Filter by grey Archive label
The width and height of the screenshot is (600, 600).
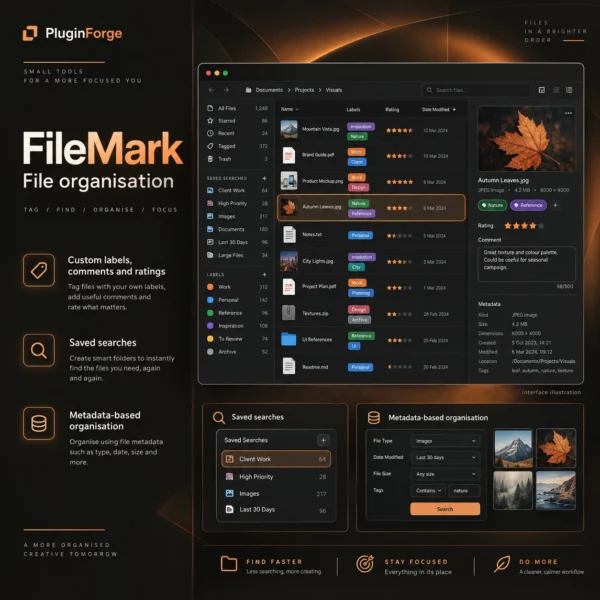(x=237, y=352)
